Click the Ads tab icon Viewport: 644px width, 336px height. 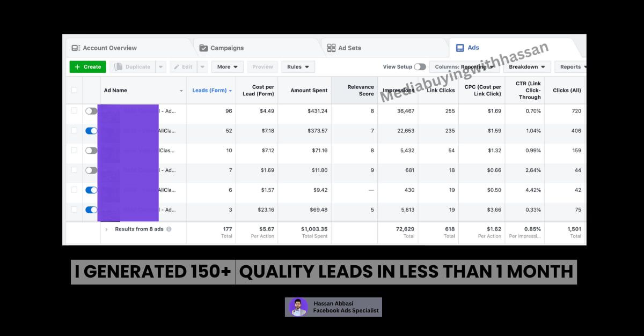coord(460,48)
